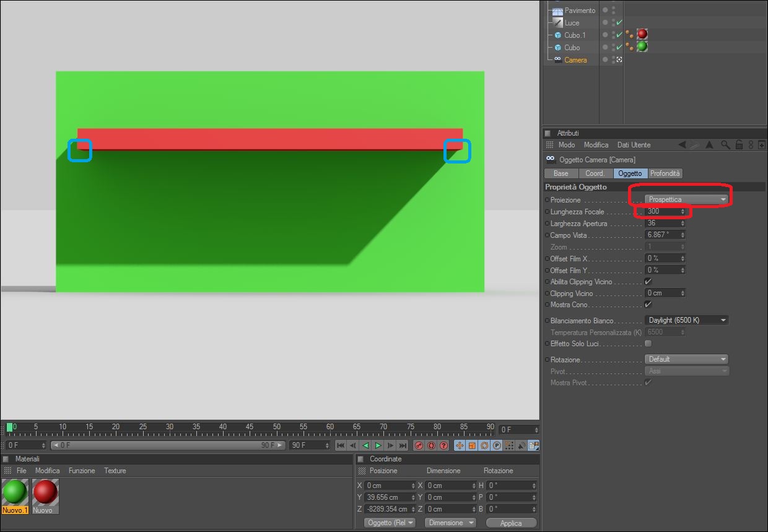Screen dimensions: 768x532
Task: Go to start of animation
Action: [341, 445]
